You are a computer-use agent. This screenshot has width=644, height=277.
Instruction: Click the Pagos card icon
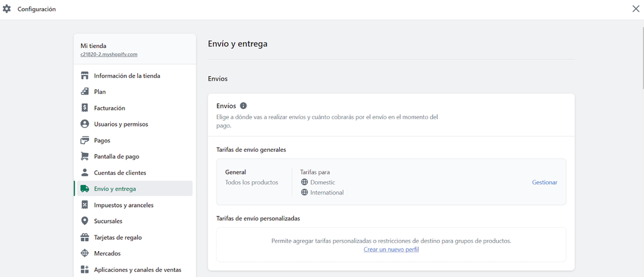point(85,140)
